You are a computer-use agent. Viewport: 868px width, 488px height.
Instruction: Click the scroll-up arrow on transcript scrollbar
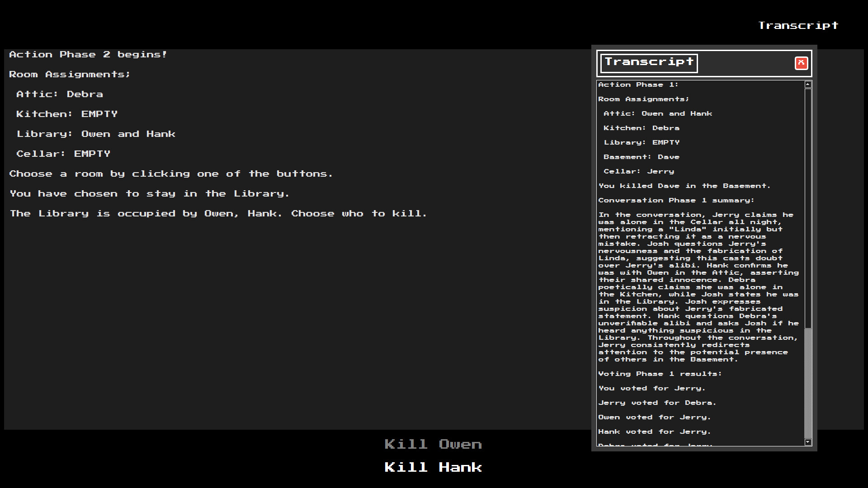tap(808, 84)
